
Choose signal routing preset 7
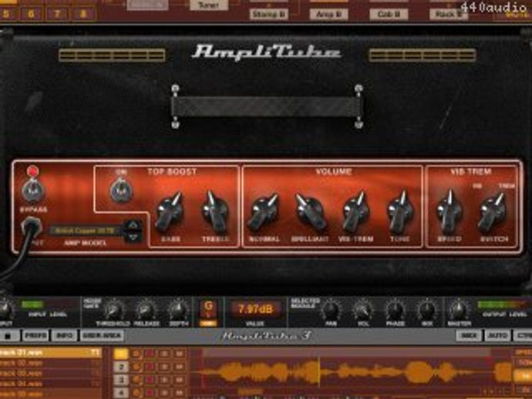coord(57,14)
